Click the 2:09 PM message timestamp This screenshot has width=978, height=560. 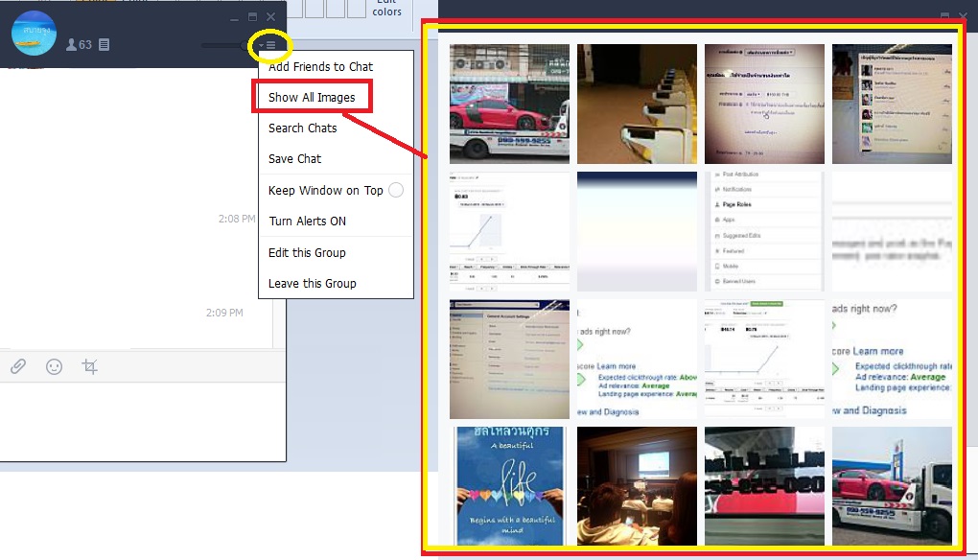pyautogui.click(x=224, y=313)
